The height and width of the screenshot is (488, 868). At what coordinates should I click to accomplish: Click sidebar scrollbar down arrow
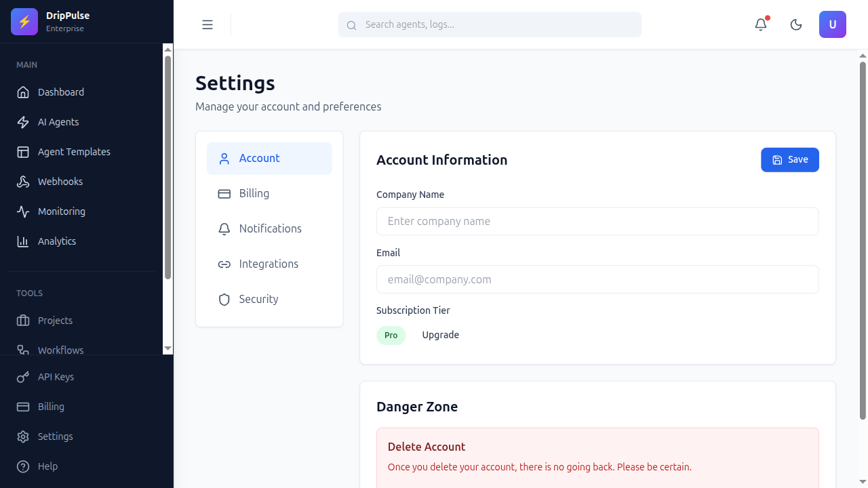point(168,348)
